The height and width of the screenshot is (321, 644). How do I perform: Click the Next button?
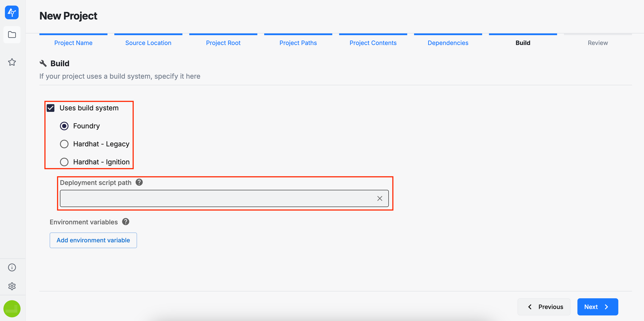point(597,307)
